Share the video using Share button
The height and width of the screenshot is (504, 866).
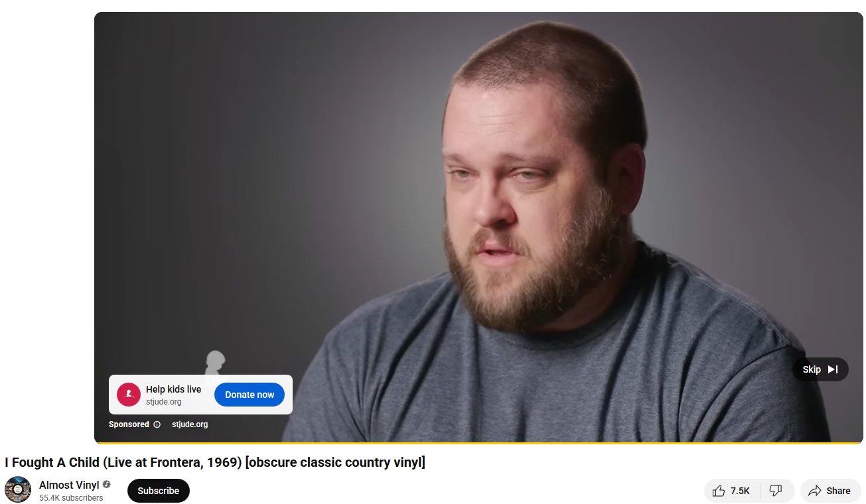831,491
